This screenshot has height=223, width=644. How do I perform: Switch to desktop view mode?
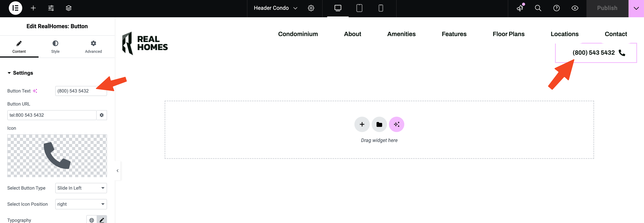pyautogui.click(x=338, y=8)
